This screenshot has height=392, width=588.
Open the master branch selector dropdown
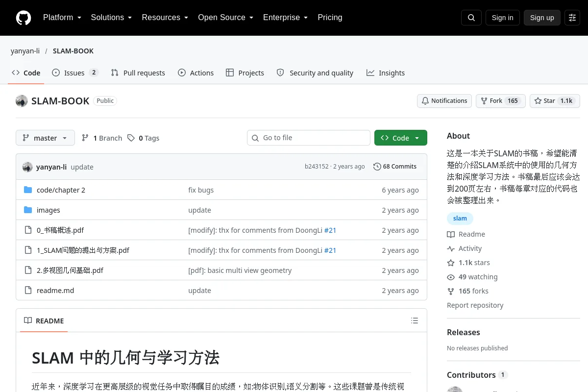click(x=45, y=138)
